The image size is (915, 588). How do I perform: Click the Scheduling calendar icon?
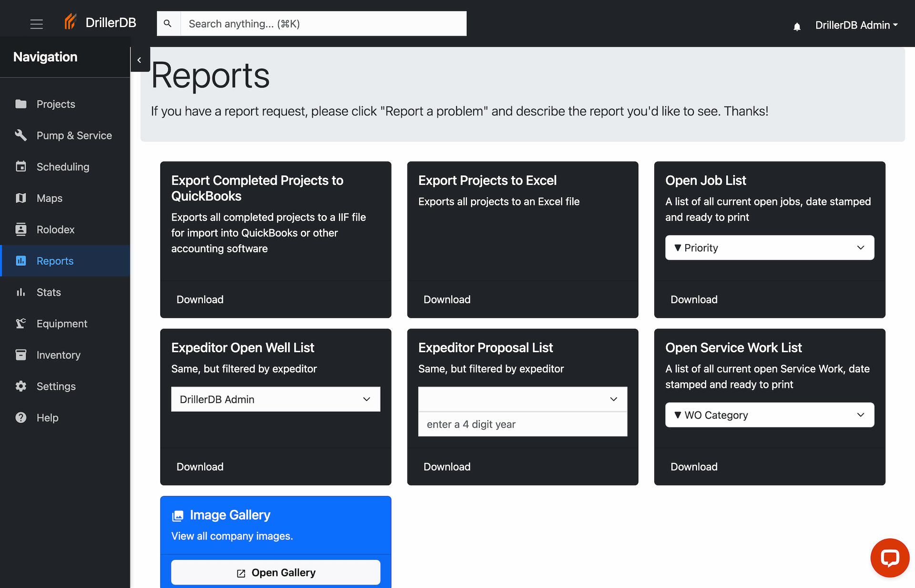point(21,167)
